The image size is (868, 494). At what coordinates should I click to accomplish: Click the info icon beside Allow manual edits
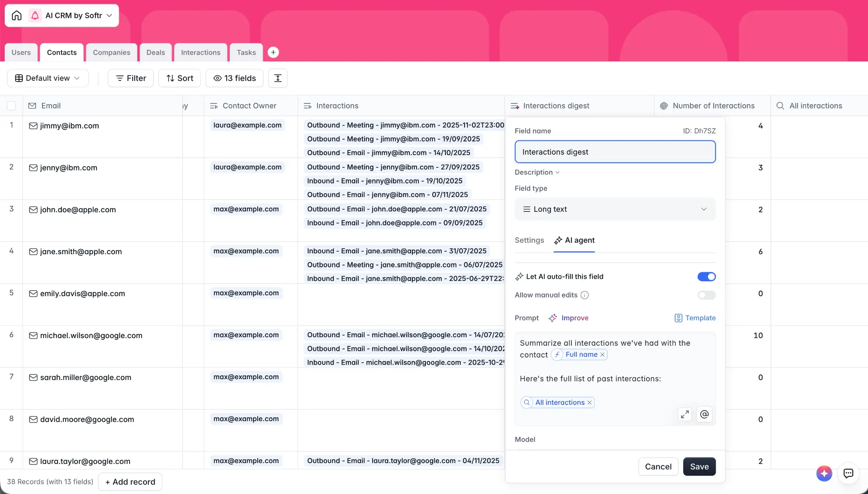point(584,295)
